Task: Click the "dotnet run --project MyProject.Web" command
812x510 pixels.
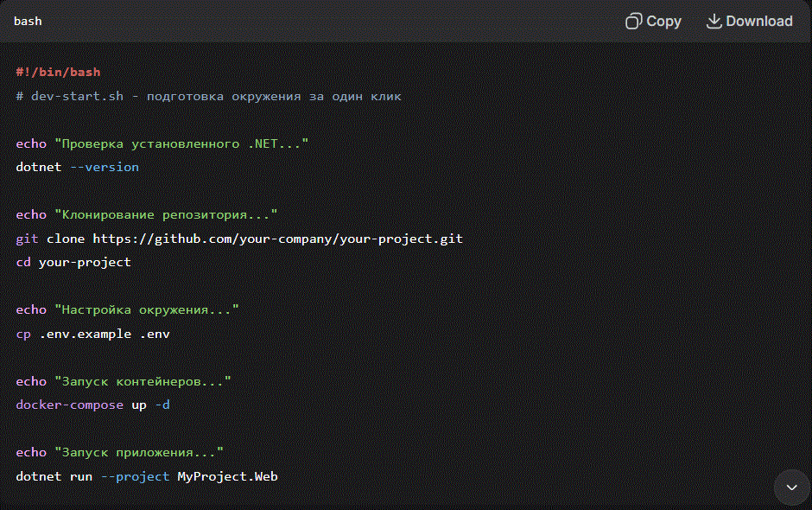Action: pyautogui.click(x=147, y=475)
